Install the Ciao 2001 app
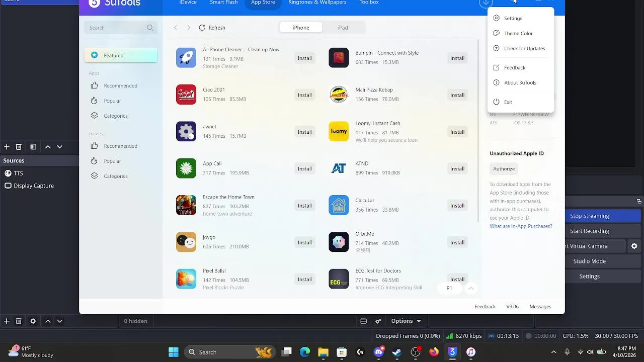This screenshot has width=644, height=362. point(304,95)
